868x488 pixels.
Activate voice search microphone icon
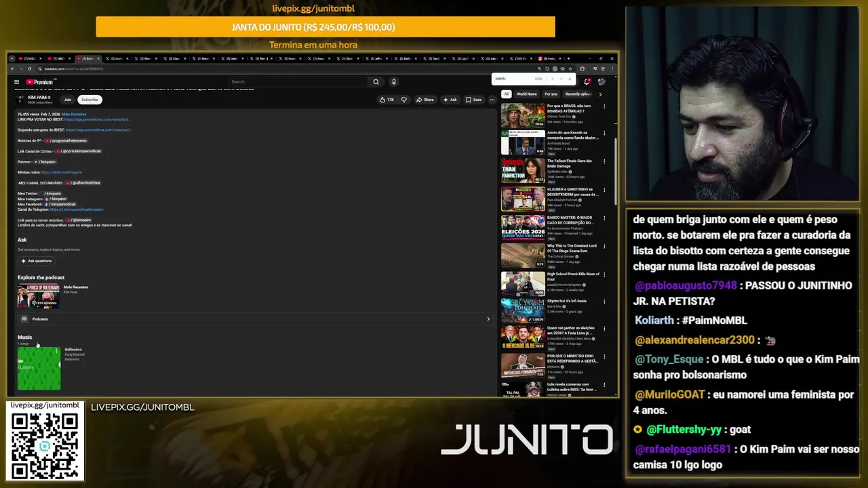(x=393, y=82)
